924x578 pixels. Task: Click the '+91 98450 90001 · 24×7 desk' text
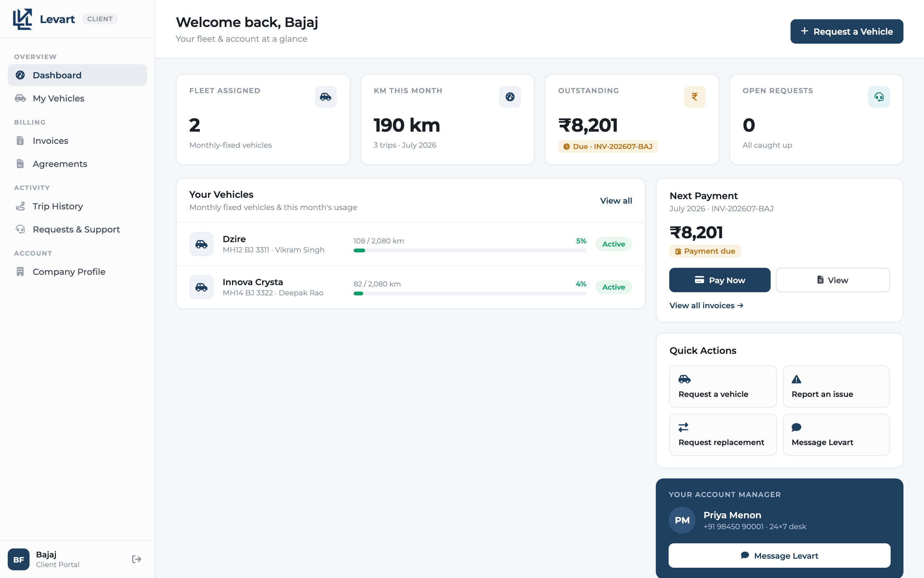pyautogui.click(x=755, y=527)
